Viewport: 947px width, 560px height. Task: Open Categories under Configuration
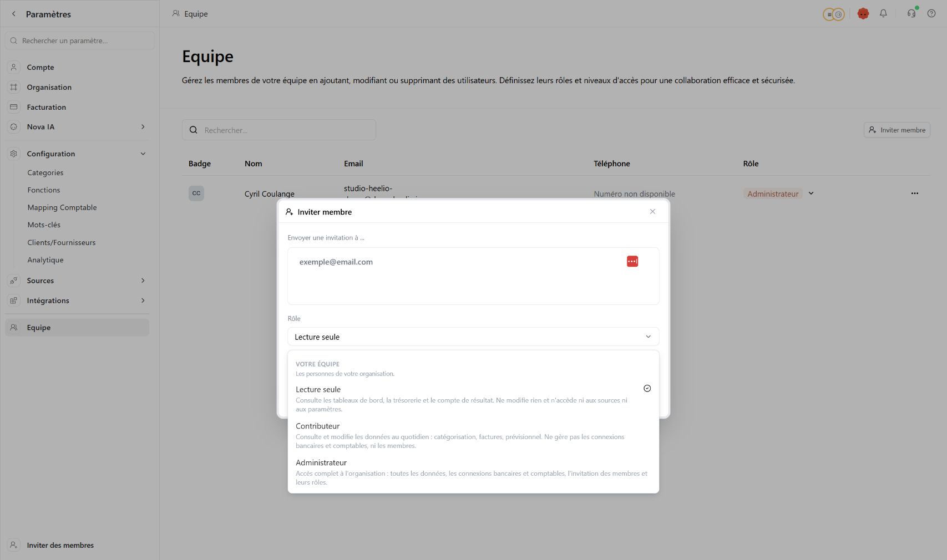[45, 172]
